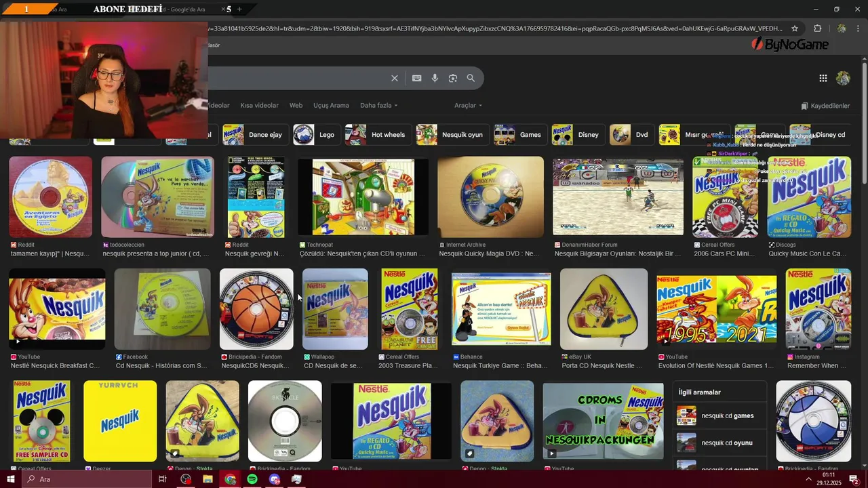Viewport: 868px width, 488px height.
Task: Open Discord from the taskbar
Action: [x=274, y=479]
